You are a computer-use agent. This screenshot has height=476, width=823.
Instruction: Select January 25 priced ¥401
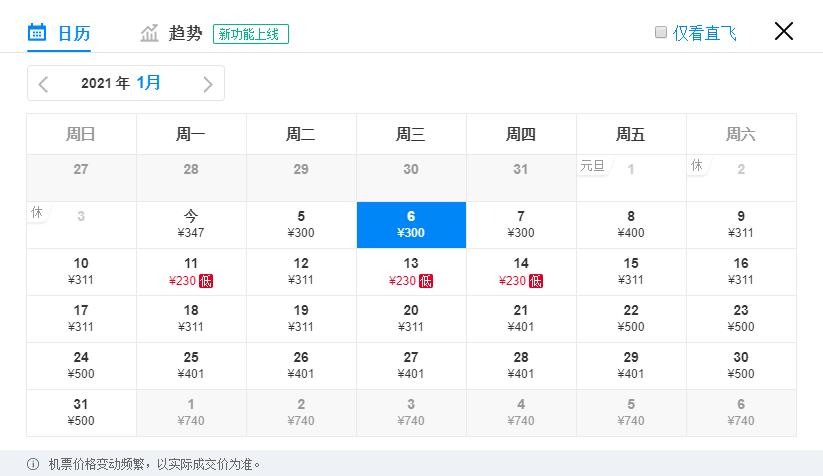[191, 366]
